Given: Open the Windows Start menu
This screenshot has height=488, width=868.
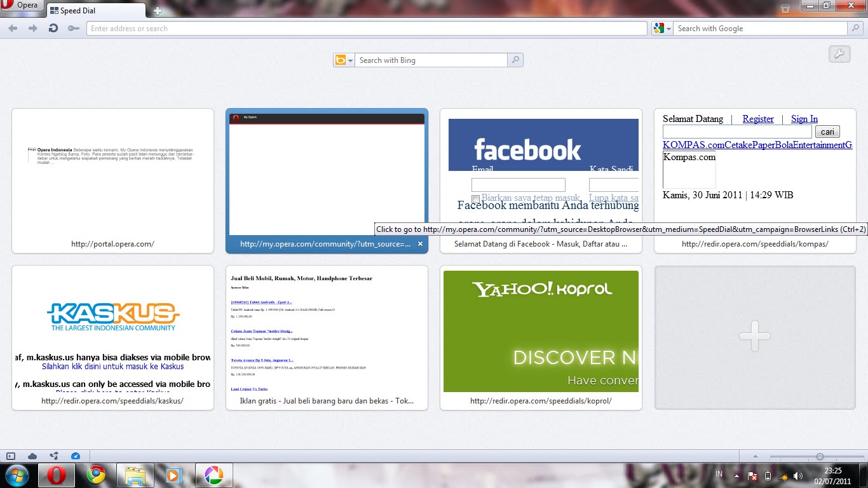Looking at the screenshot, I should tap(17, 475).
